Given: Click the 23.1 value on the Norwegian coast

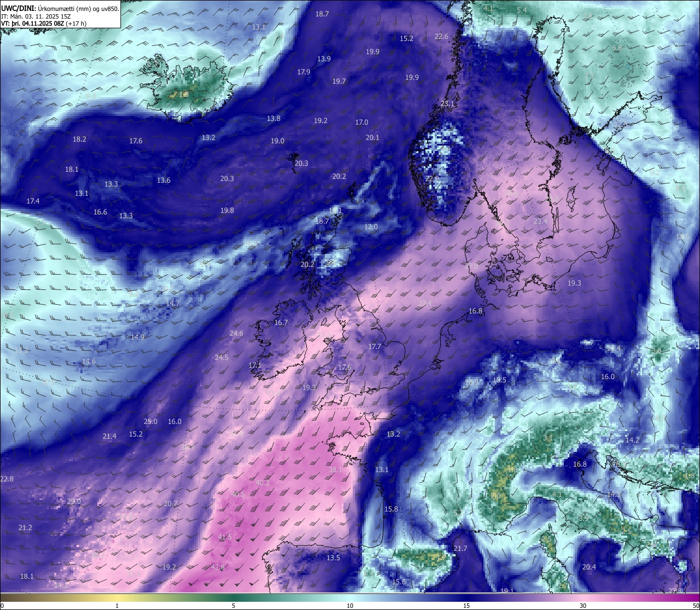Looking at the screenshot, I should [447, 104].
